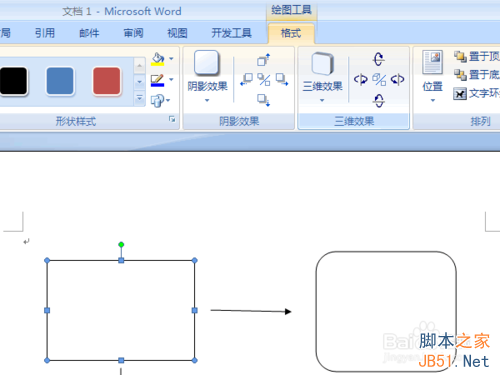This screenshot has width=500, height=375.
Task: Open the 阴影效果 shadow effects button
Action: pyautogui.click(x=207, y=77)
